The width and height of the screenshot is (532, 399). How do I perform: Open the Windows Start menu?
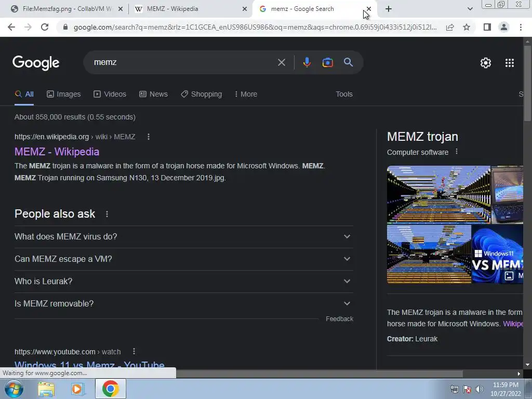point(14,389)
